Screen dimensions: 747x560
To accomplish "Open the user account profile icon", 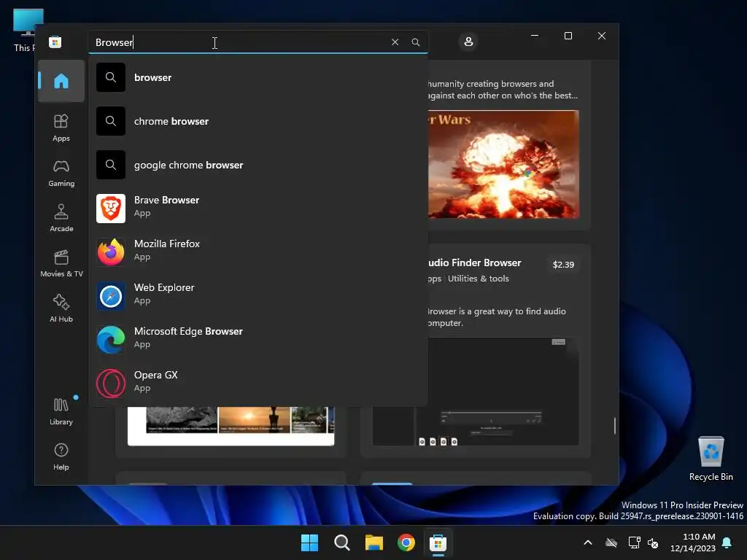I will click(x=468, y=42).
